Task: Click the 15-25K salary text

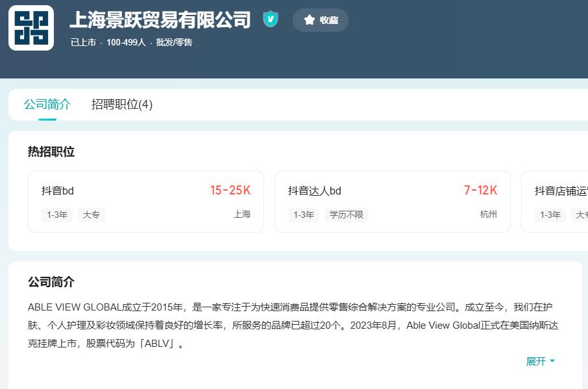Action: click(x=230, y=191)
